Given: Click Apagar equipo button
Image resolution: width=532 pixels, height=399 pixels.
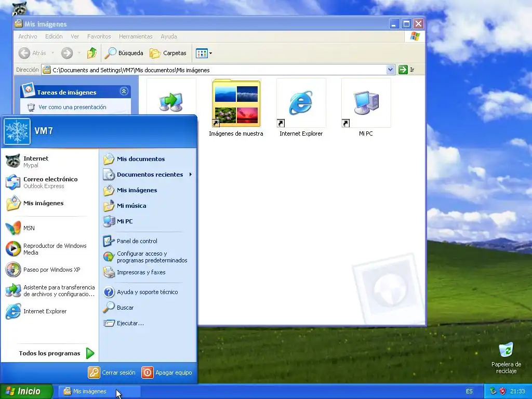Looking at the screenshot, I should (167, 372).
